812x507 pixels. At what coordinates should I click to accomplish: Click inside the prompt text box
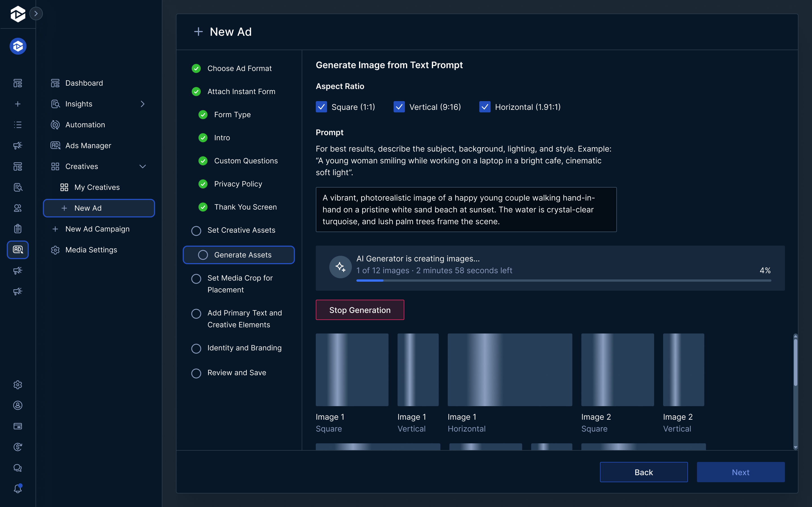coord(466,210)
